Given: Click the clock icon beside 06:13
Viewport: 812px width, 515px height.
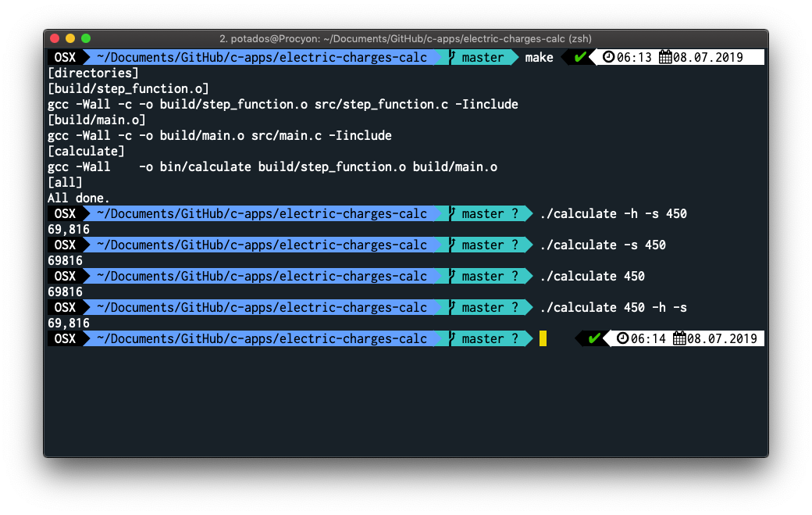Looking at the screenshot, I should point(608,58).
